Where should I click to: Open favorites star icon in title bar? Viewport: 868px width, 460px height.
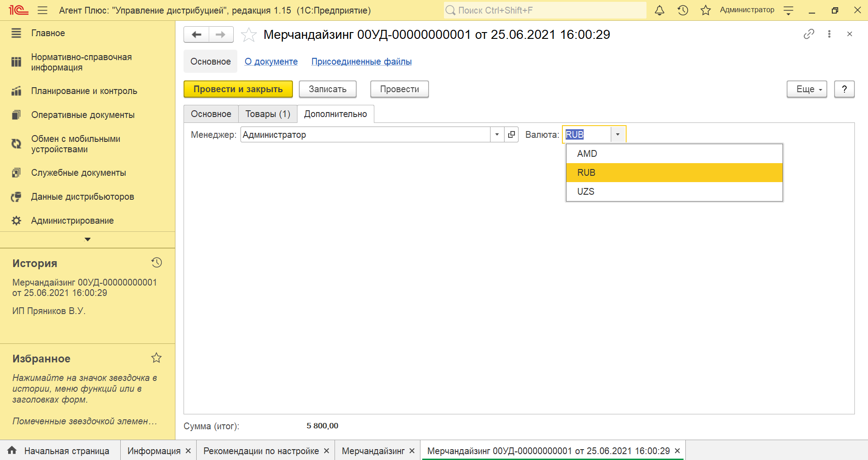coord(706,10)
